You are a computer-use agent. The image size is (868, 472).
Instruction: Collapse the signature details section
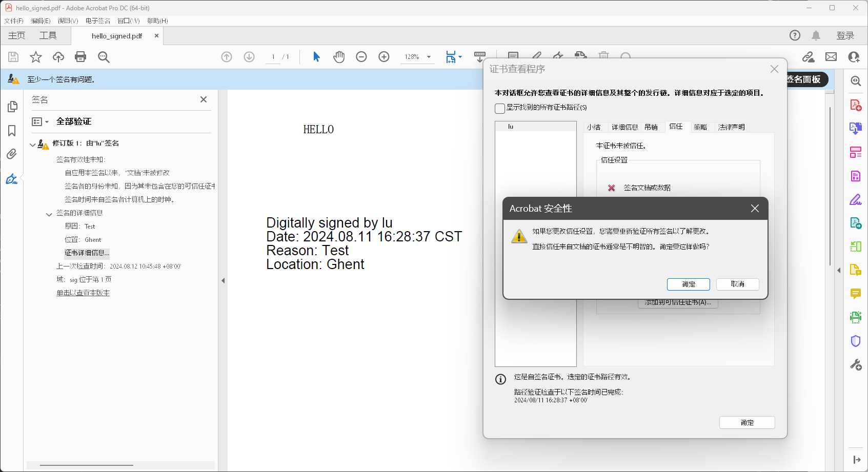point(49,214)
